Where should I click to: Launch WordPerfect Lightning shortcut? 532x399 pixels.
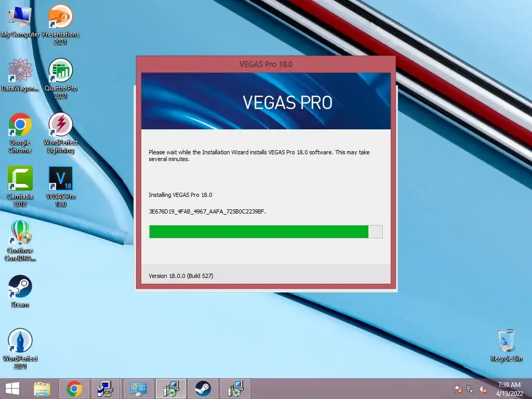(x=60, y=132)
